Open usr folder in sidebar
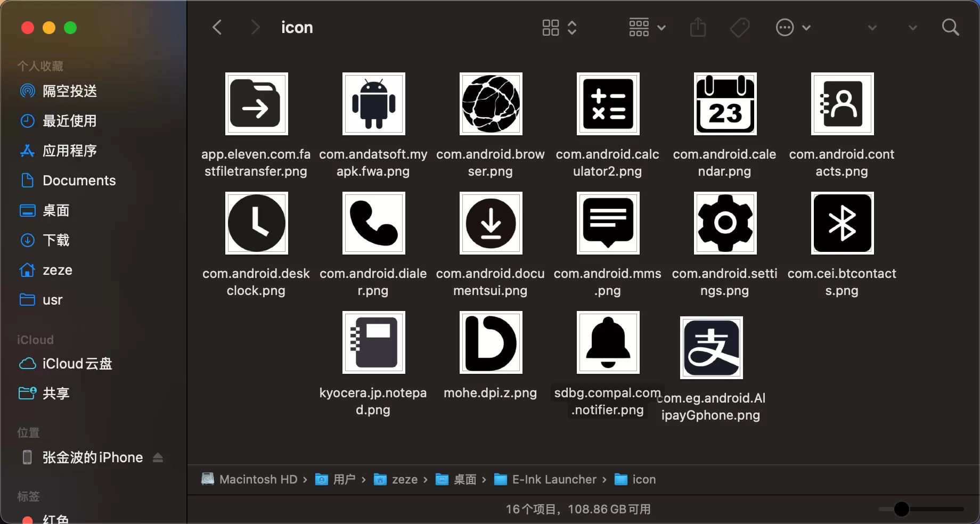This screenshot has height=524, width=980. (41, 300)
